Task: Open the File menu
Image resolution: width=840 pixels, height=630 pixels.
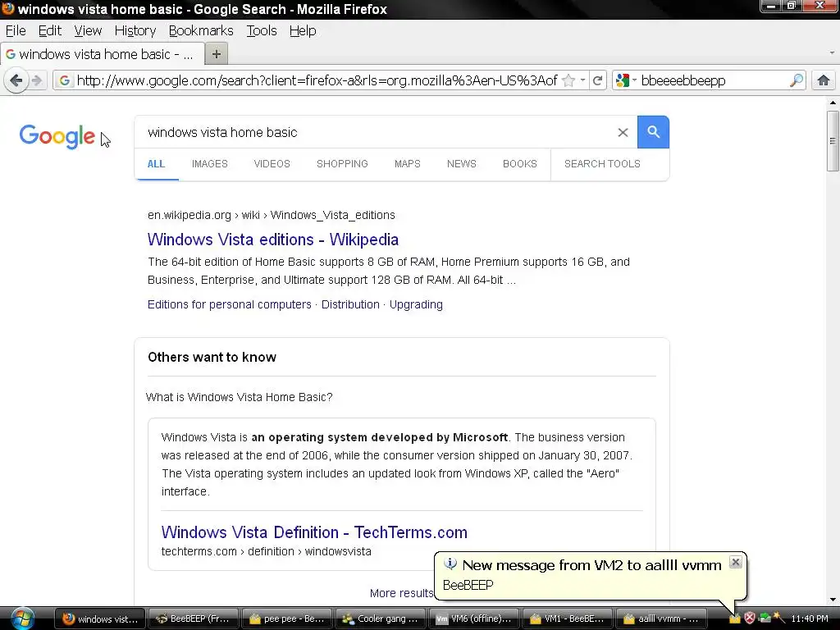Action: tap(16, 30)
